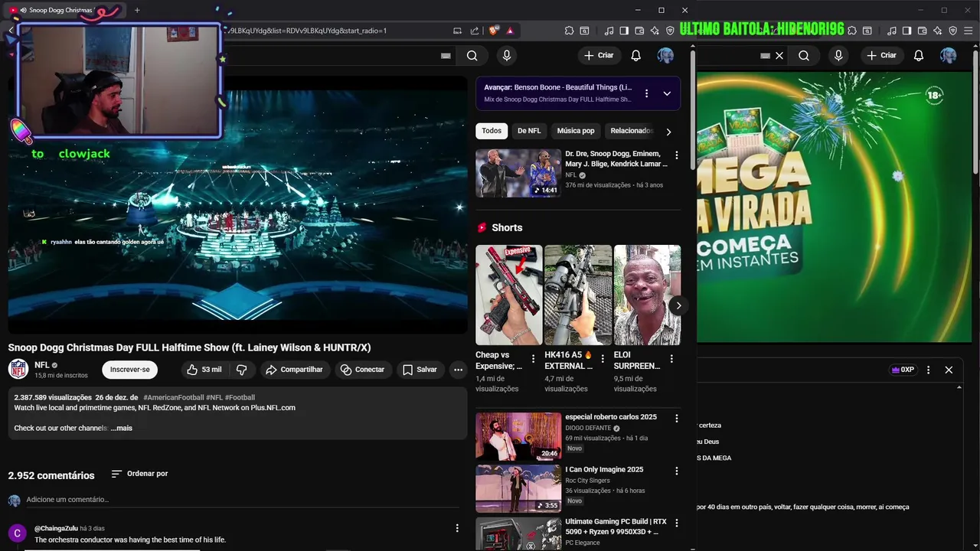Like the video with 53 mil thumbs up
Image resolution: width=980 pixels, height=551 pixels.
[204, 370]
